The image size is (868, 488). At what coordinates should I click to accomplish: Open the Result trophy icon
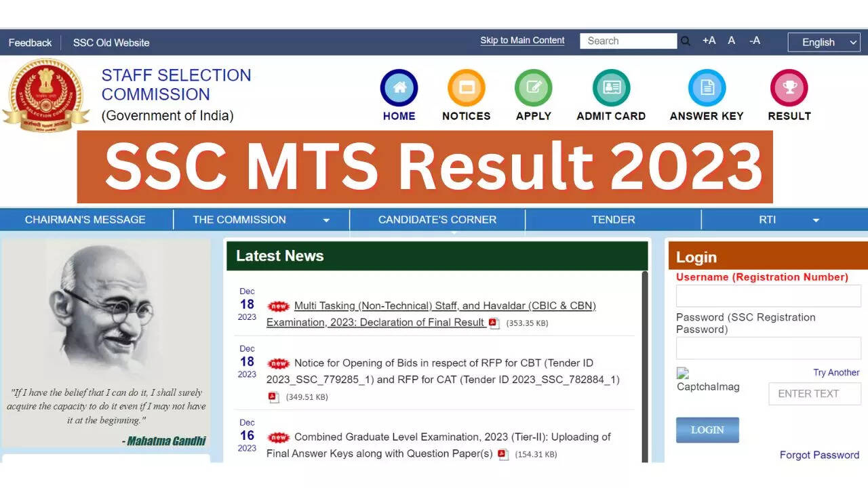tap(789, 88)
